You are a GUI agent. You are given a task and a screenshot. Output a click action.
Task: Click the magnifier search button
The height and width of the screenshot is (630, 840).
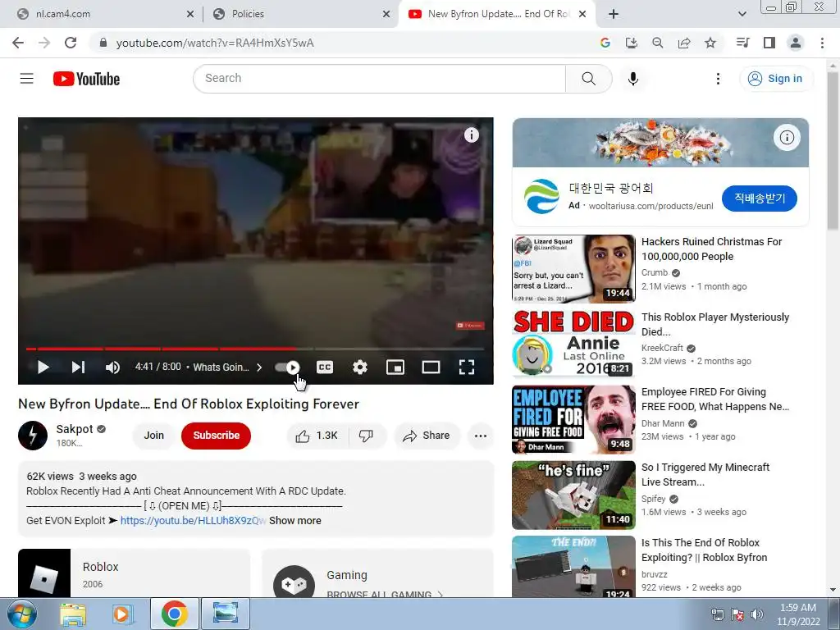point(589,79)
